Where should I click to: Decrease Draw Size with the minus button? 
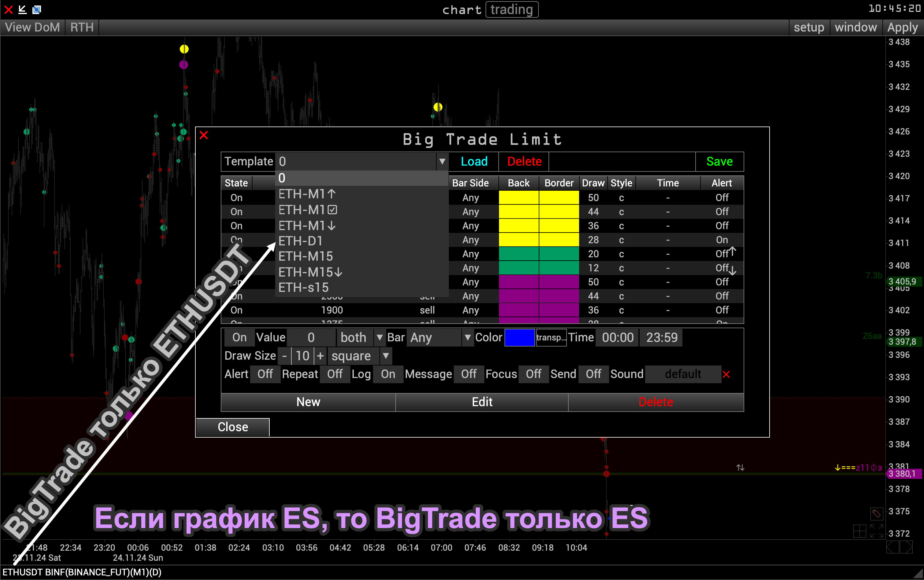(284, 356)
